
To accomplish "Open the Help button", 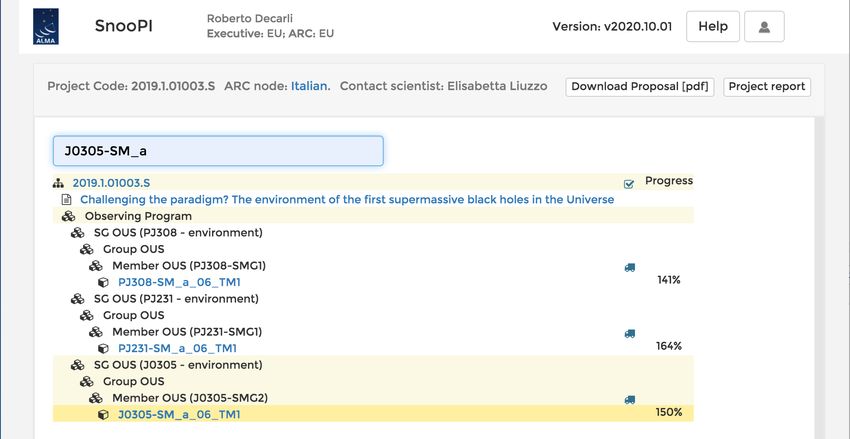I will [713, 27].
